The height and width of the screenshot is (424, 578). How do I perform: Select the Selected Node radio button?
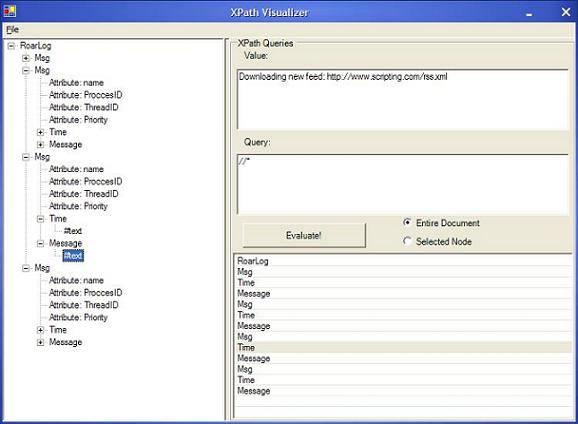coord(407,241)
